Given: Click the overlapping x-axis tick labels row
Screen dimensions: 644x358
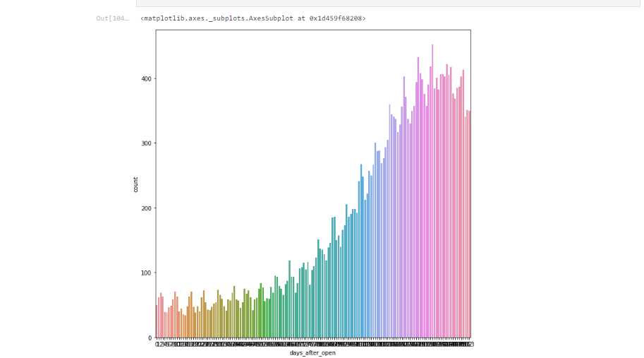Looking at the screenshot, I should click(x=312, y=344).
